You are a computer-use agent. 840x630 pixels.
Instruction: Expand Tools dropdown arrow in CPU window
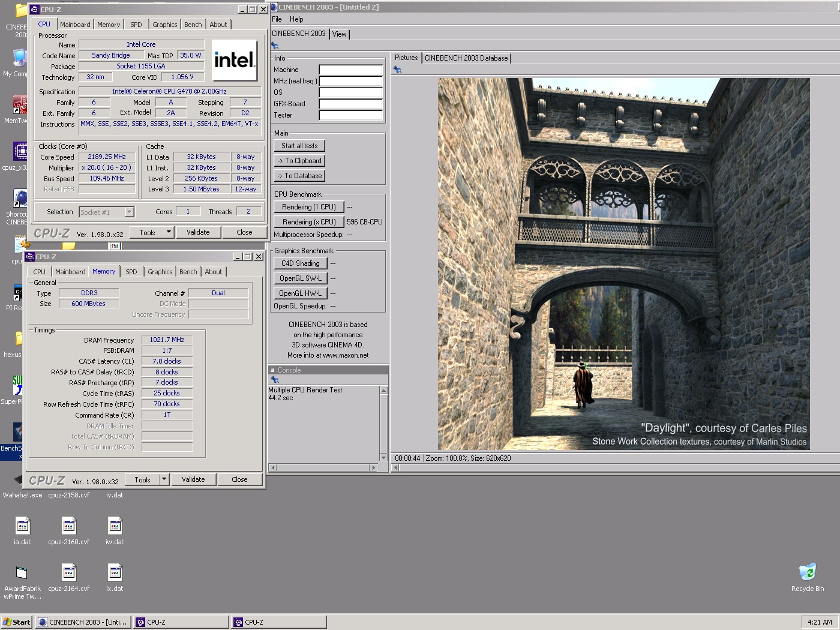[x=169, y=232]
